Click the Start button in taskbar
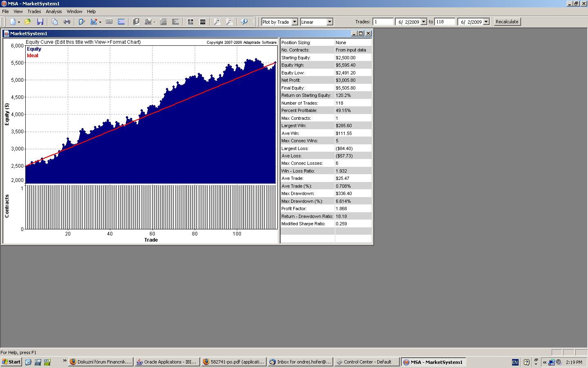 coord(11,362)
